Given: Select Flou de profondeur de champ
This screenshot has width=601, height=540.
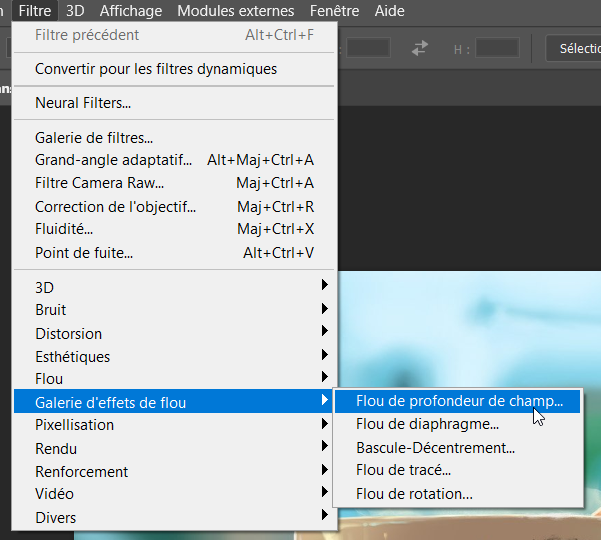Looking at the screenshot, I should 459,401.
